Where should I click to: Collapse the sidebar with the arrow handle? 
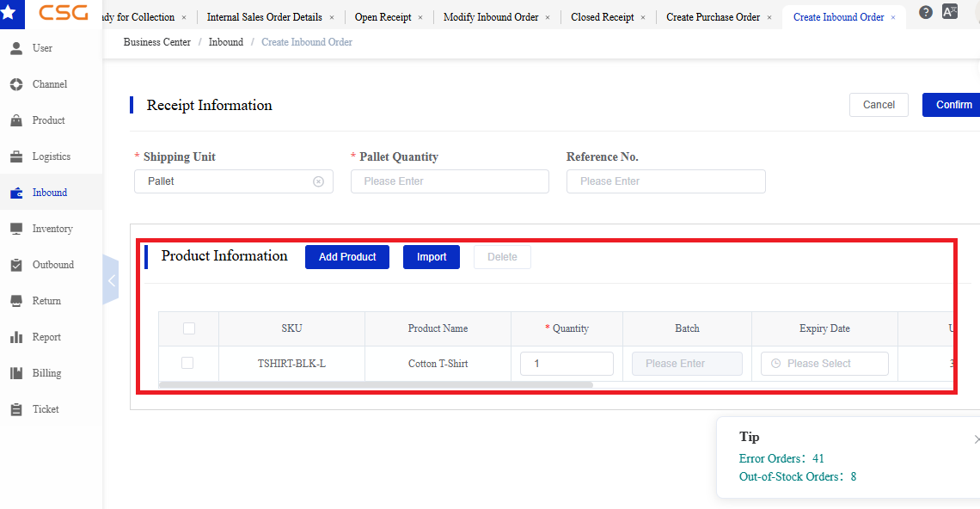click(111, 280)
